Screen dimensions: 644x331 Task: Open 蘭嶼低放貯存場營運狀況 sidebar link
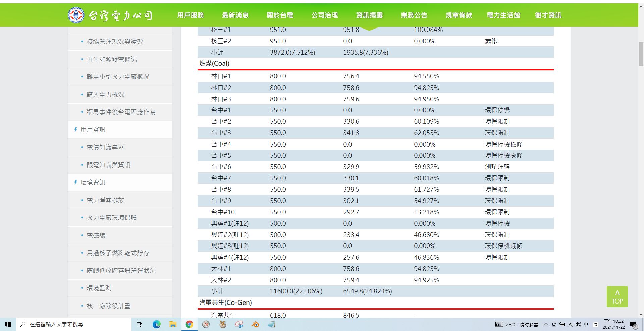tap(121, 271)
